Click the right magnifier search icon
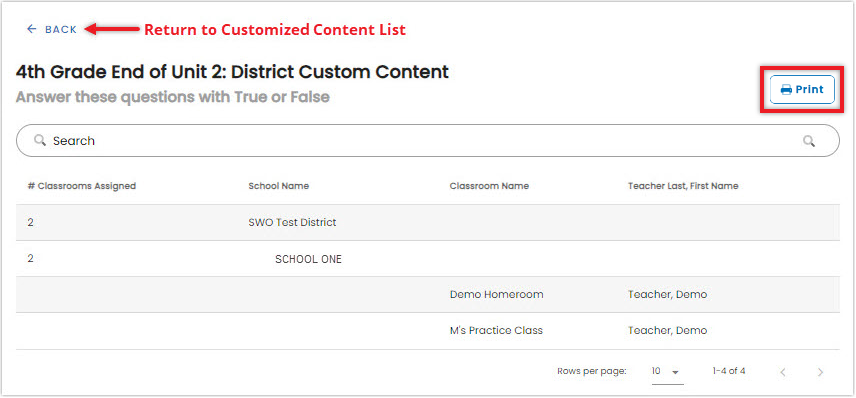The image size is (856, 398). (x=809, y=141)
